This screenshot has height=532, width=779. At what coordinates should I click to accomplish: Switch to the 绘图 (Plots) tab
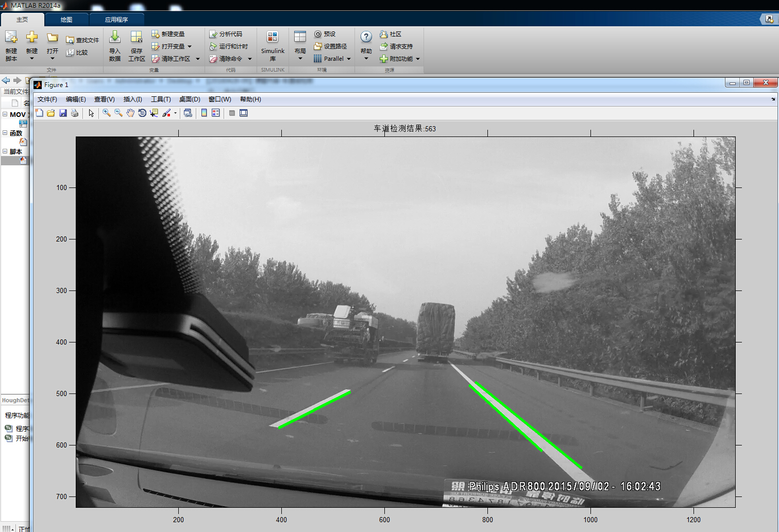66,20
